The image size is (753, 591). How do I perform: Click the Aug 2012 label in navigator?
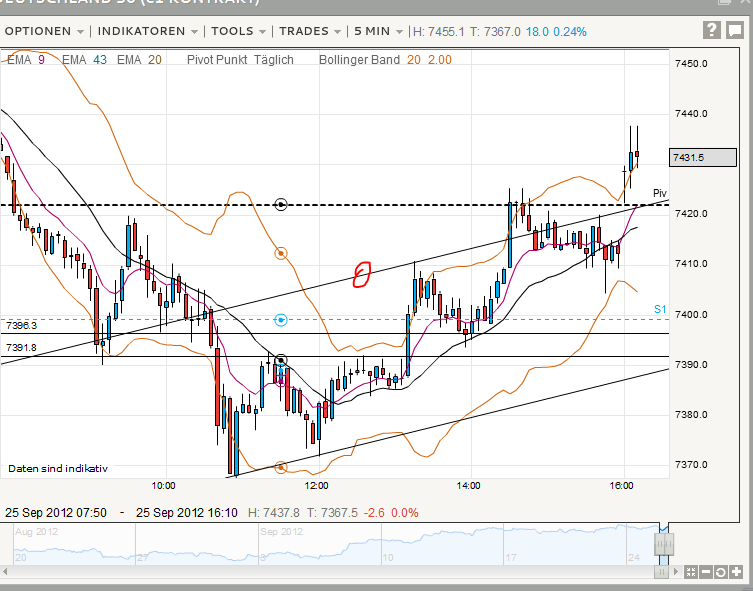point(36,532)
